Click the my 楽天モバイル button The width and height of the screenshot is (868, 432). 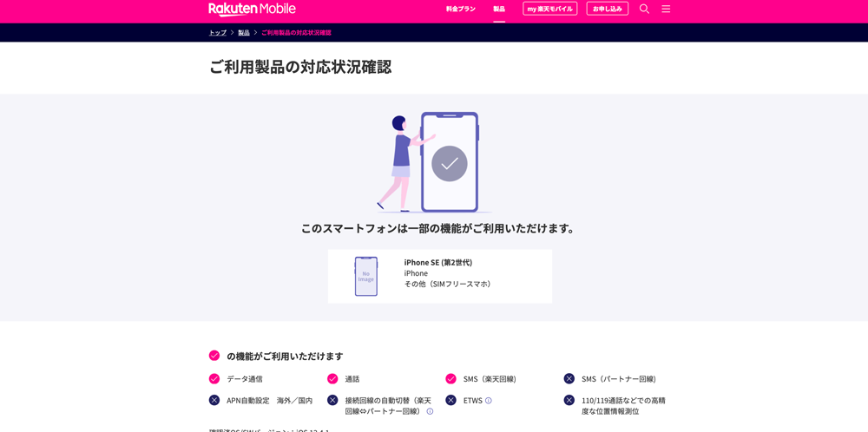[x=549, y=9]
